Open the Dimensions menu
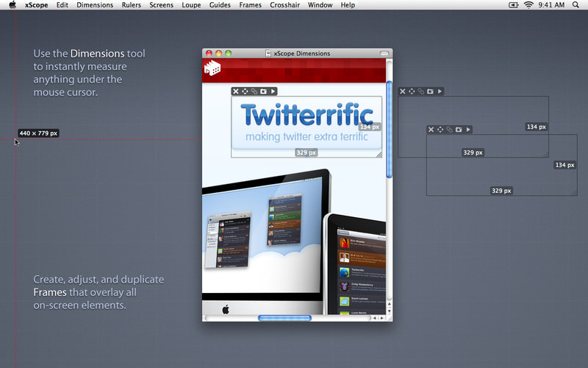 coord(95,5)
